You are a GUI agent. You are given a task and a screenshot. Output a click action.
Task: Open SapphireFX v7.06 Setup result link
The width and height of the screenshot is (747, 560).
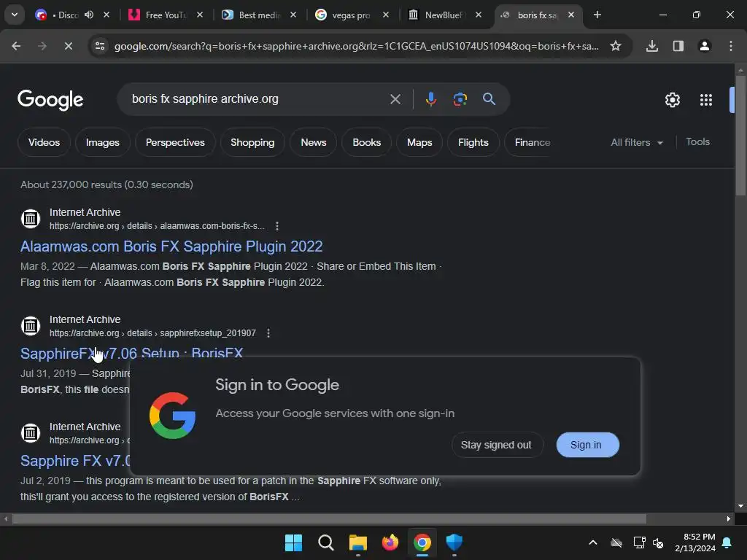tap(131, 354)
